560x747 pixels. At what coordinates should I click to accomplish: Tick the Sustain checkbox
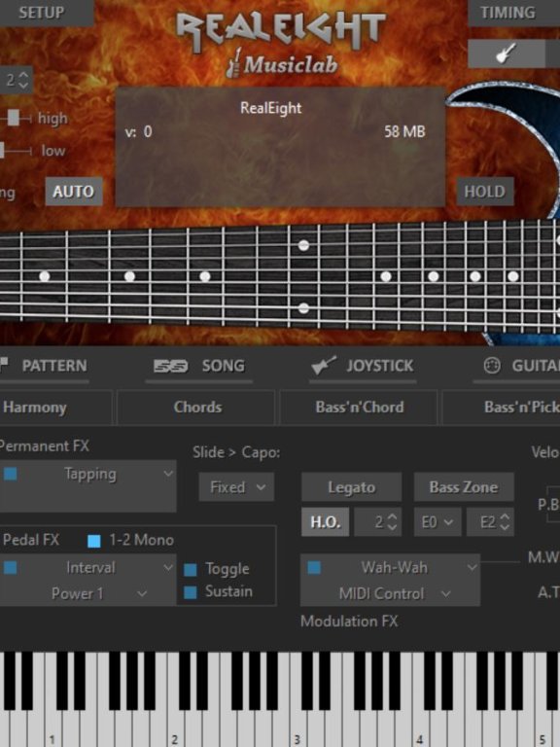click(x=190, y=592)
